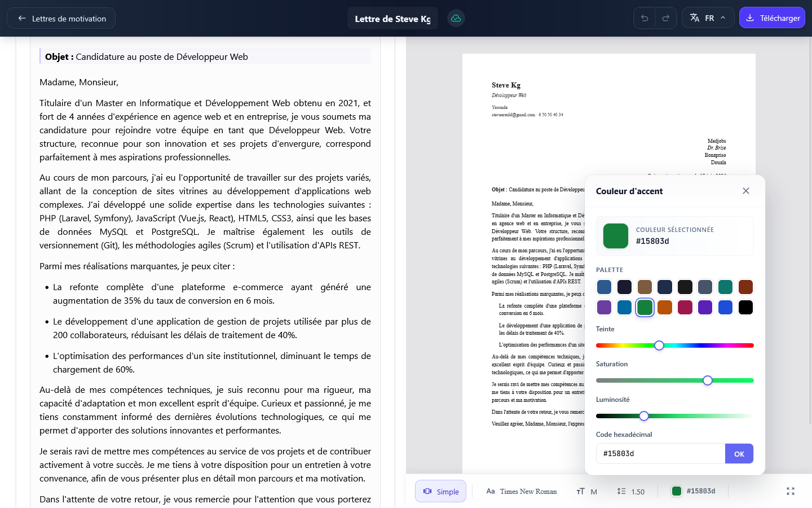Undo the last change

[645, 18]
